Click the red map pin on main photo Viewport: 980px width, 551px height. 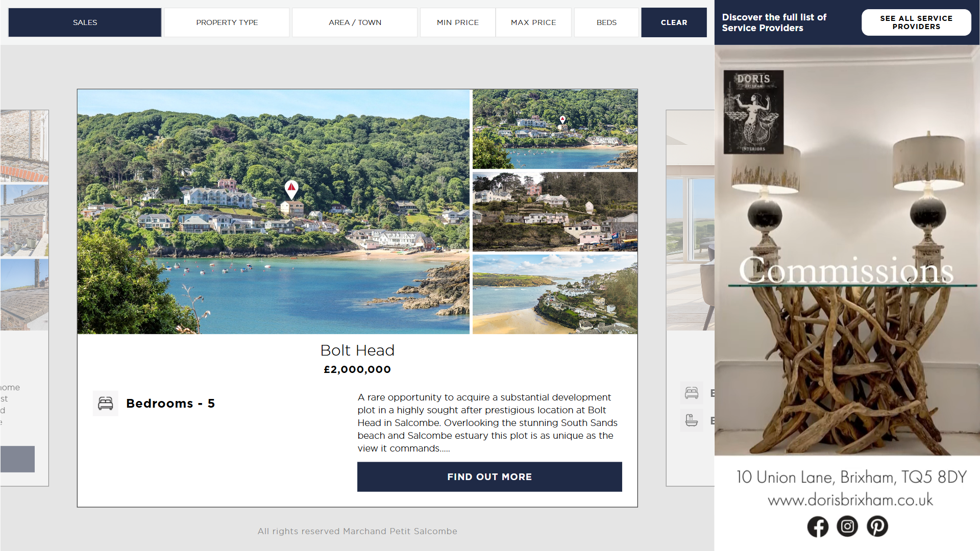pos(291,189)
